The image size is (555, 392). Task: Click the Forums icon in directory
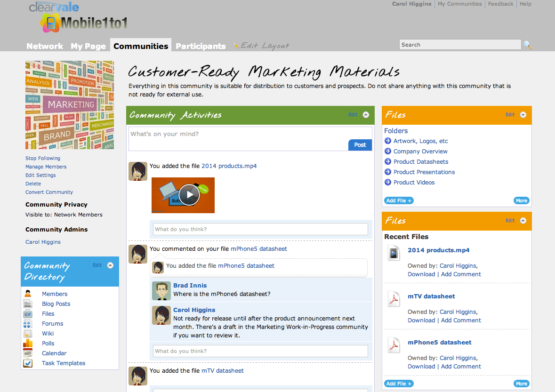click(x=28, y=323)
